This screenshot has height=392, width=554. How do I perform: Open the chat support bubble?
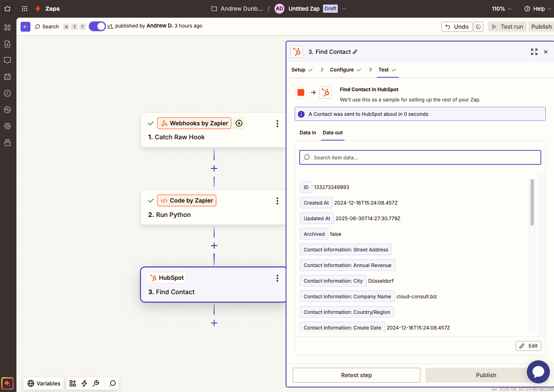538,372
